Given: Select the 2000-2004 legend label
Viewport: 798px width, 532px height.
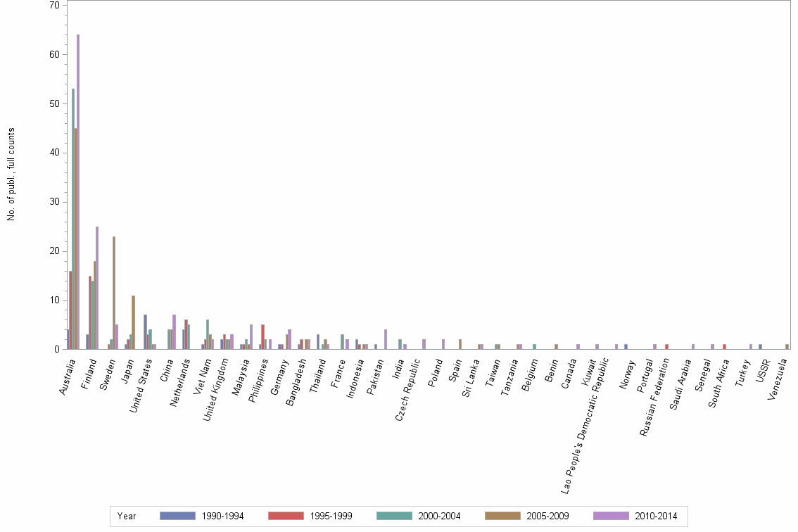Looking at the screenshot, I should (x=439, y=516).
